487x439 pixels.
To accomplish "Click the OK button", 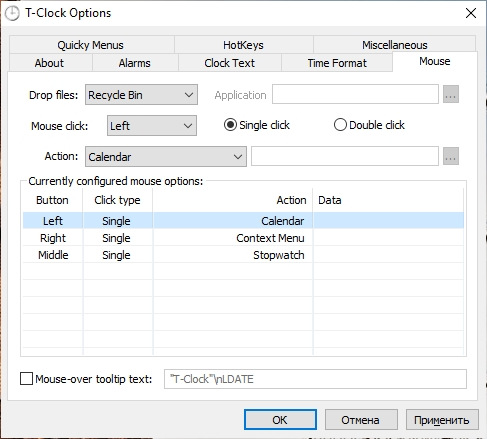I will click(x=280, y=420).
